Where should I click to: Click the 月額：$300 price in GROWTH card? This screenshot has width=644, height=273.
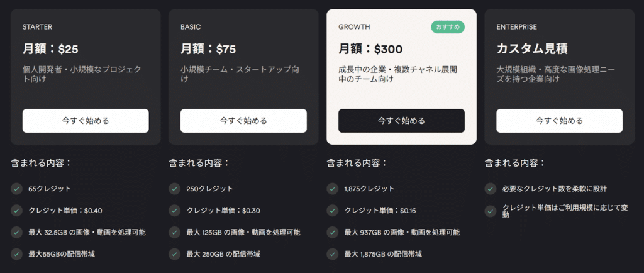[370, 48]
